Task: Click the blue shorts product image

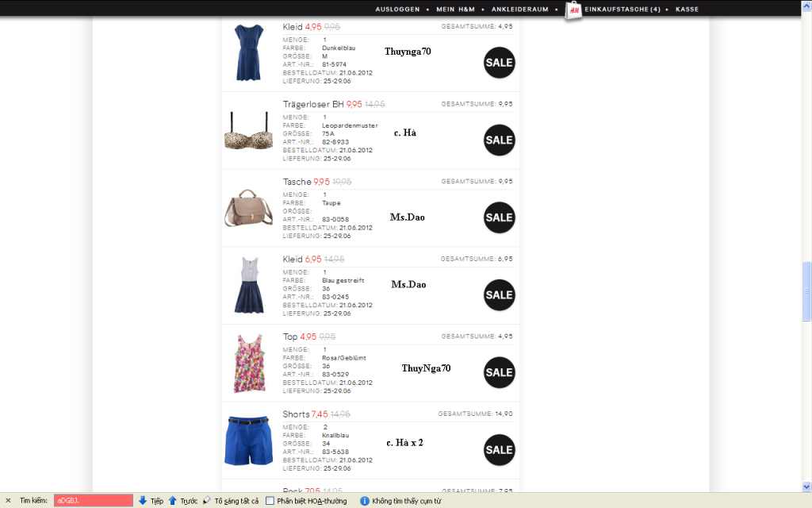Action: 248,441
